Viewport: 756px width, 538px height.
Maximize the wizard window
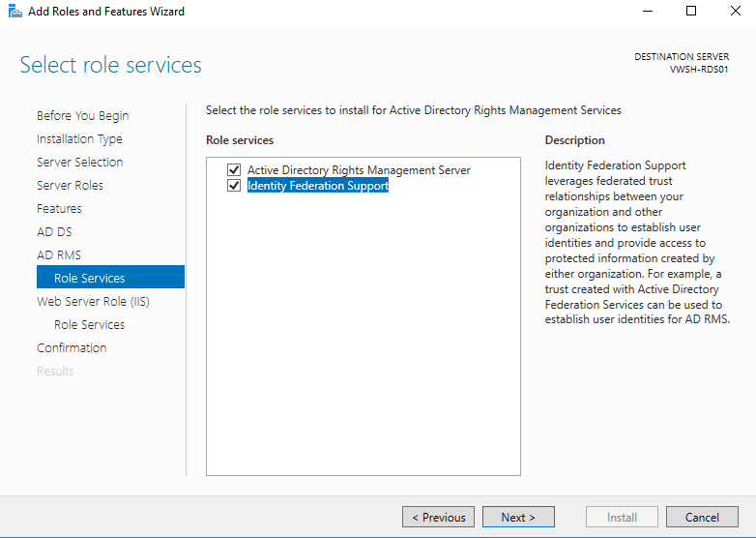[691, 11]
